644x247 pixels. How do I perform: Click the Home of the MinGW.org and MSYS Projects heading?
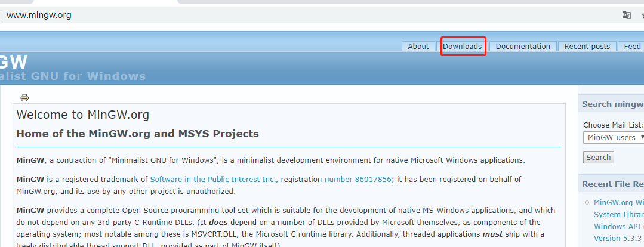(138, 134)
